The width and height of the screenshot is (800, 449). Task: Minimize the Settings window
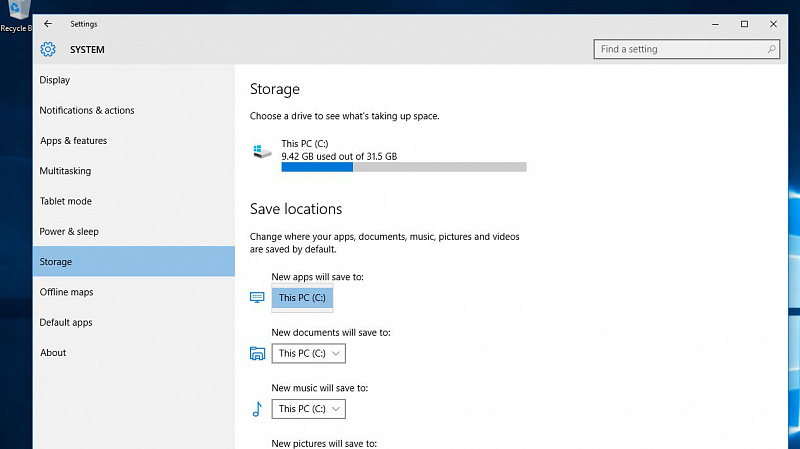click(x=715, y=24)
